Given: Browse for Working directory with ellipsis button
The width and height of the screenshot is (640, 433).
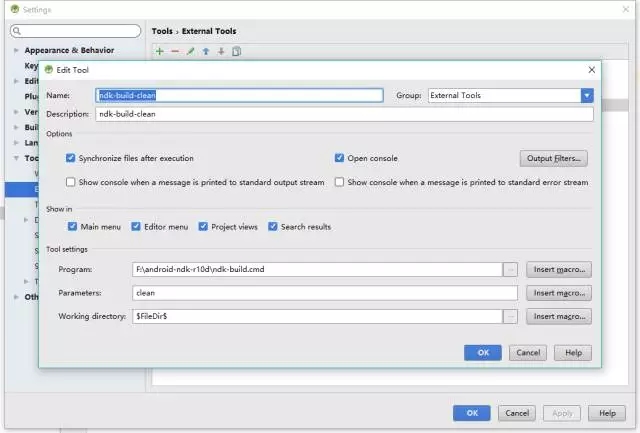Looking at the screenshot, I should tap(510, 316).
